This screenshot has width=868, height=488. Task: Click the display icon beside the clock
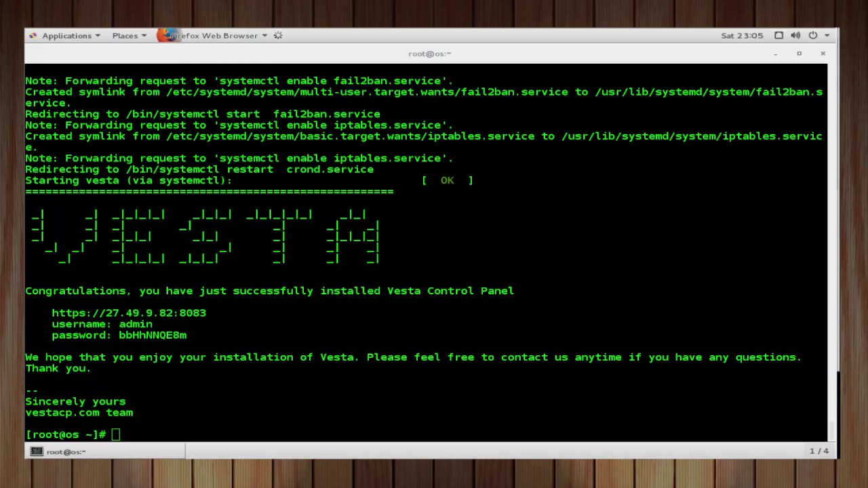[x=778, y=35]
